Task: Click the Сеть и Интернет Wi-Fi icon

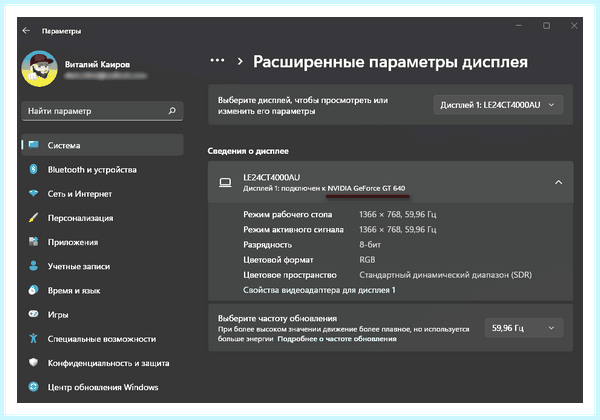Action: [34, 193]
